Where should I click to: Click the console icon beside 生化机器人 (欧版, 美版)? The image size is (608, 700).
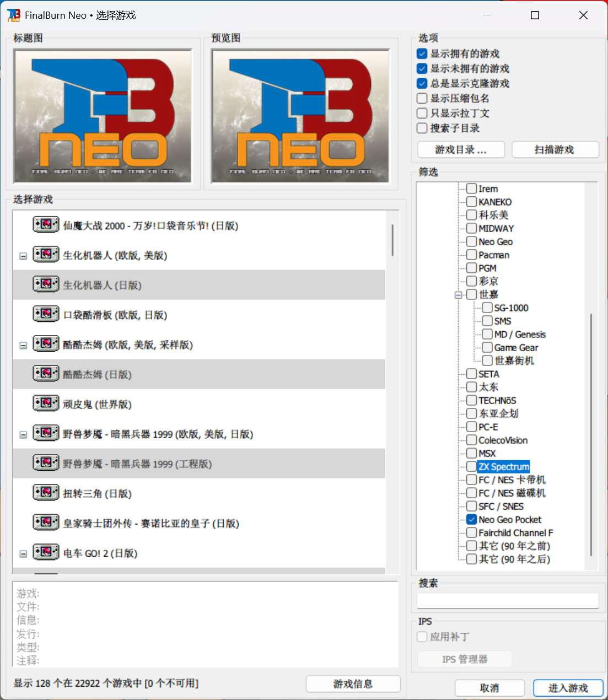point(46,255)
